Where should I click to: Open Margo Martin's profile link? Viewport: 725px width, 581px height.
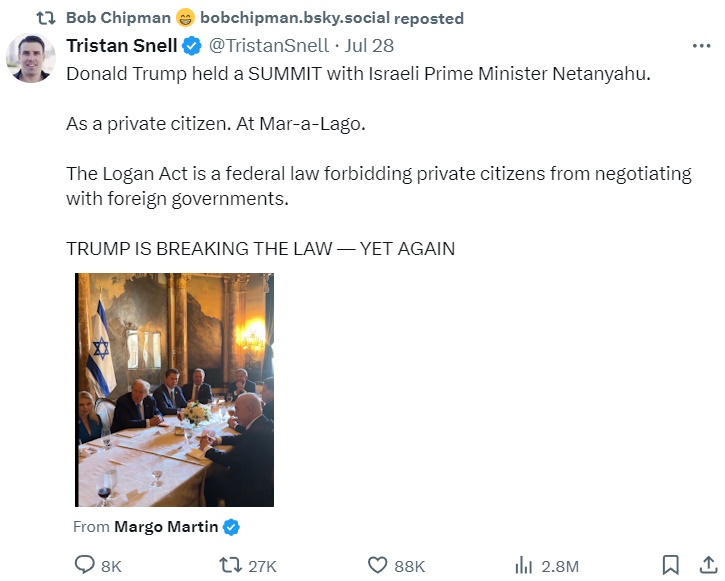[x=166, y=527]
